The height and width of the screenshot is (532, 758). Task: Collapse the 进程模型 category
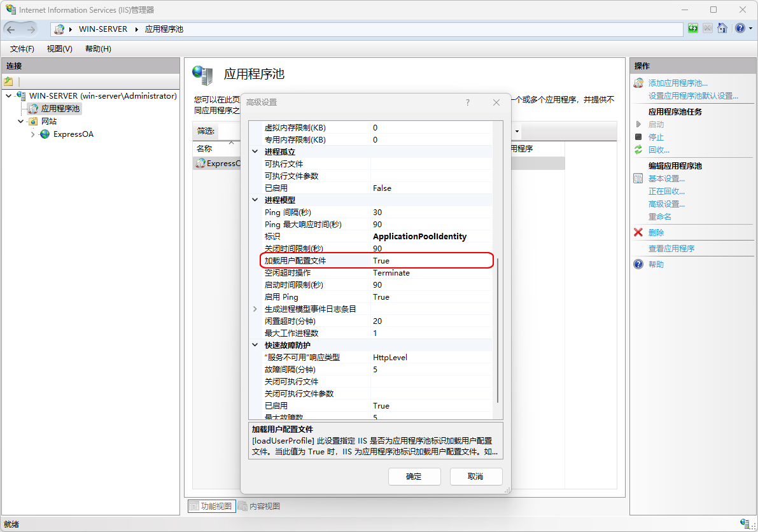(x=255, y=200)
